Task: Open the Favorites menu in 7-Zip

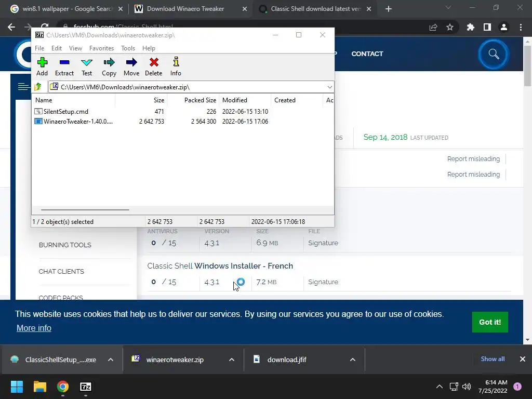Action: coord(101,48)
